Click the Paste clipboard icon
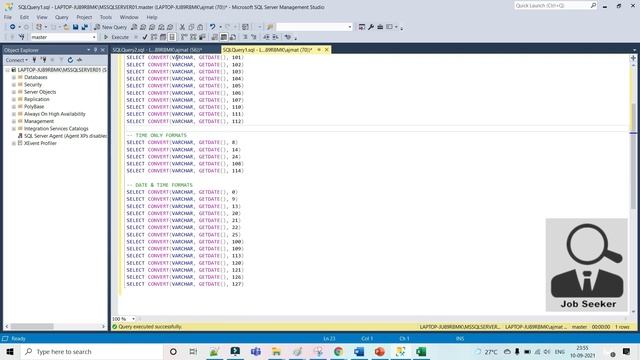Screen dimensions: 640x360 [200, 27]
